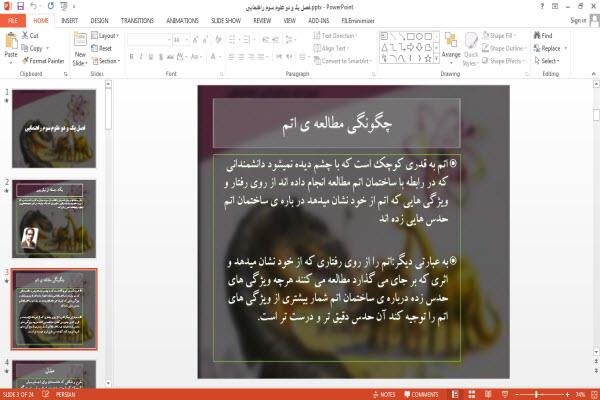Screen dimensions: 600x400
Task: Increase font size with the large A icon
Action: point(195,40)
